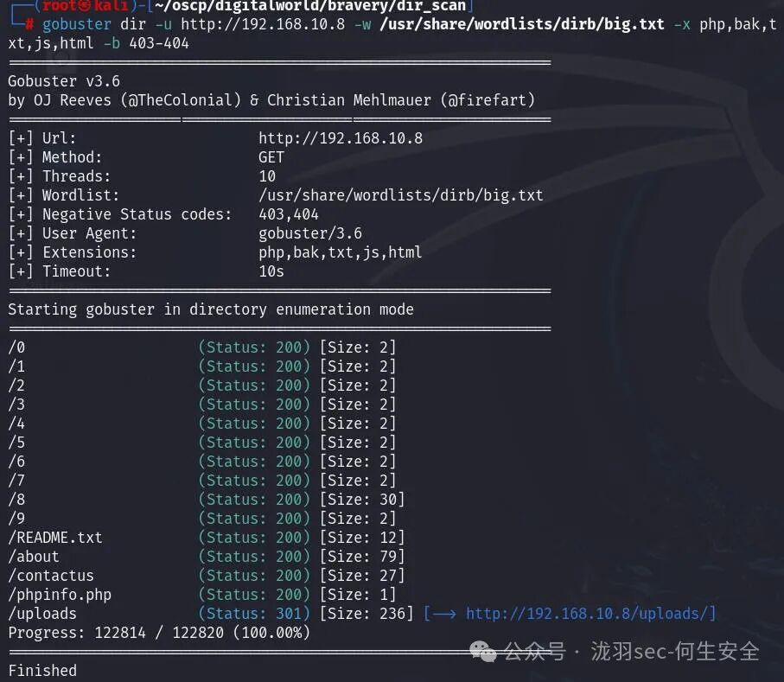Viewport: 784px width, 682px height.
Task: Click the Finished line
Action: [x=42, y=671]
